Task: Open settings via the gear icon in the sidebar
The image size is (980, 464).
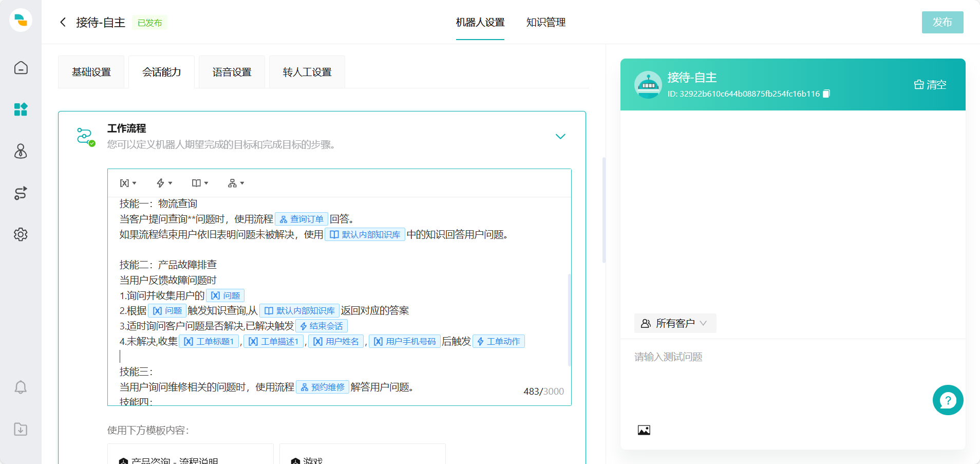Action: 21,235
